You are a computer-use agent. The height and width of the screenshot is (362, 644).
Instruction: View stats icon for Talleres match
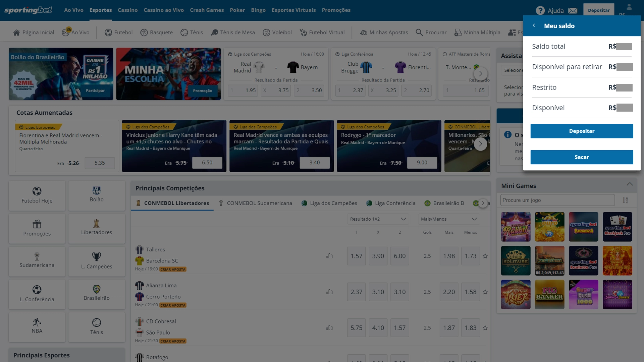click(329, 256)
